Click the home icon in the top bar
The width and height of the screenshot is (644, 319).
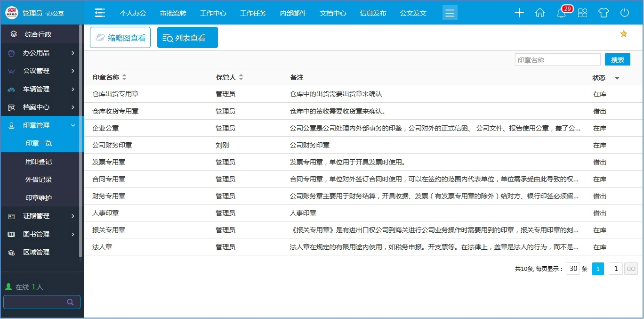540,13
